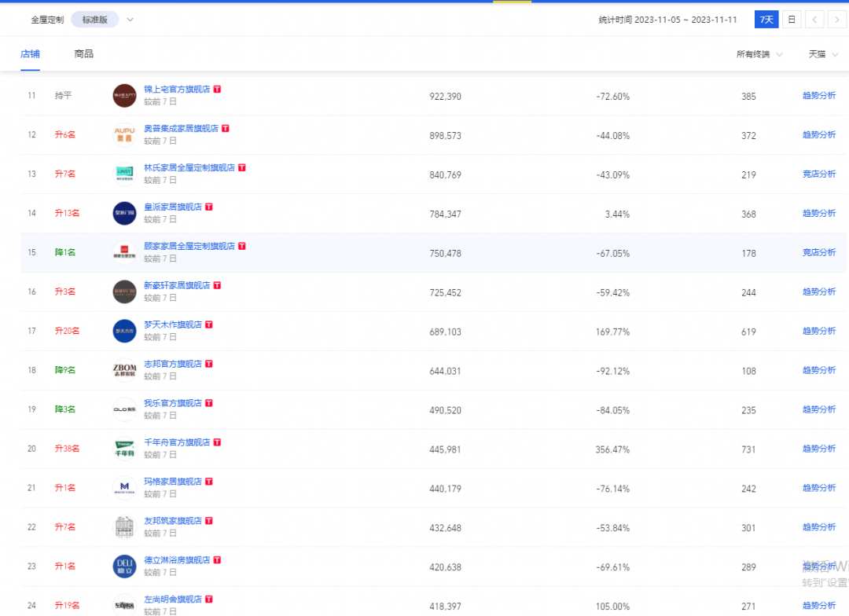Open 顾家家居全屋定制旗舰店 store link
The height and width of the screenshot is (616, 849).
(189, 246)
